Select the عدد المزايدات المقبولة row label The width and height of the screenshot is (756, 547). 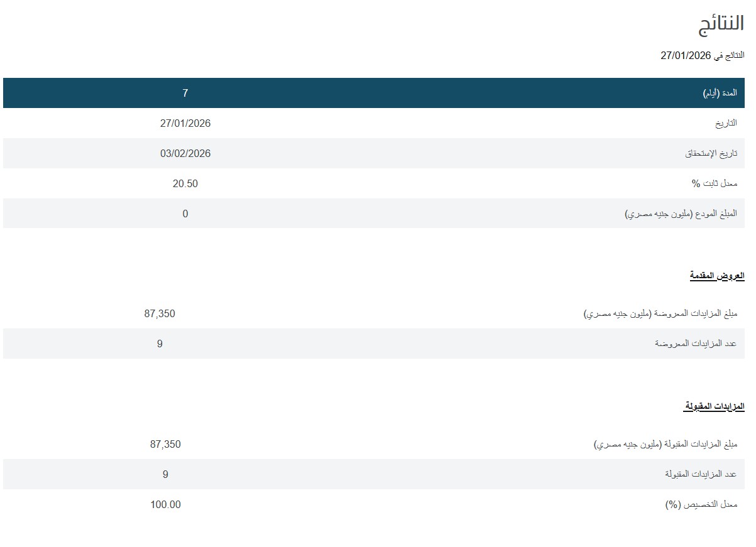(701, 474)
